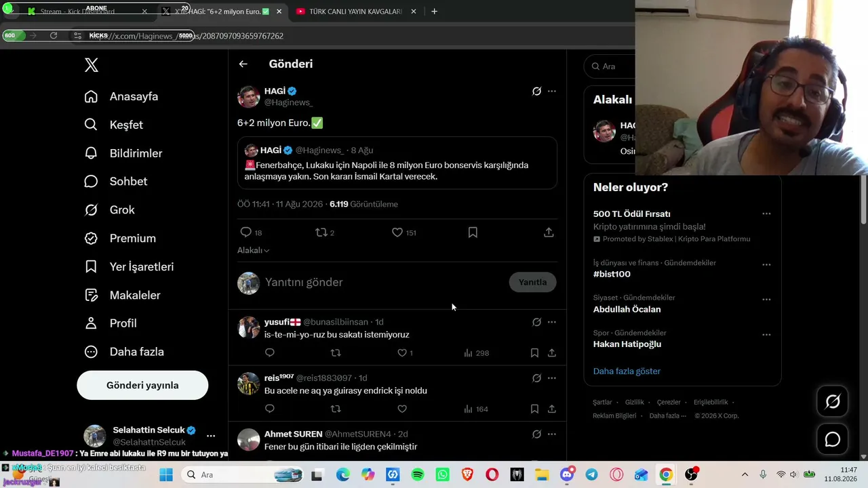The width and height of the screenshot is (868, 488).
Task: Click the X search box labeled Ara
Action: click(610, 66)
